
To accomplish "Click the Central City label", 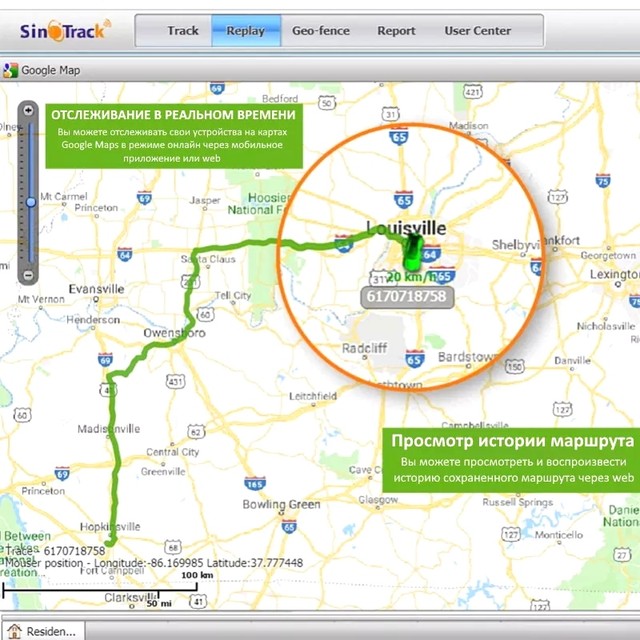I will [x=172, y=452].
